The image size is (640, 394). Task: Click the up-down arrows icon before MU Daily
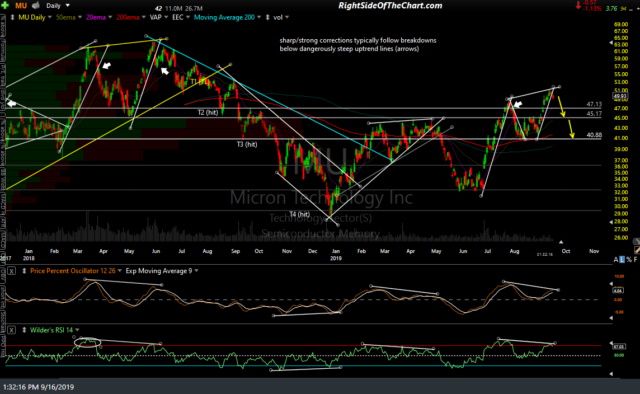13,18
